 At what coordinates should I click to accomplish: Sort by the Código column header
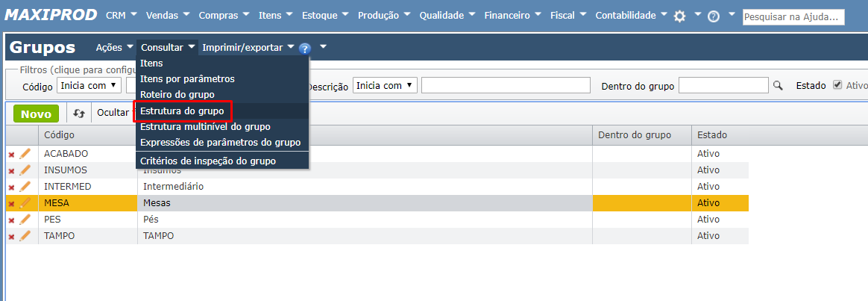87,134
